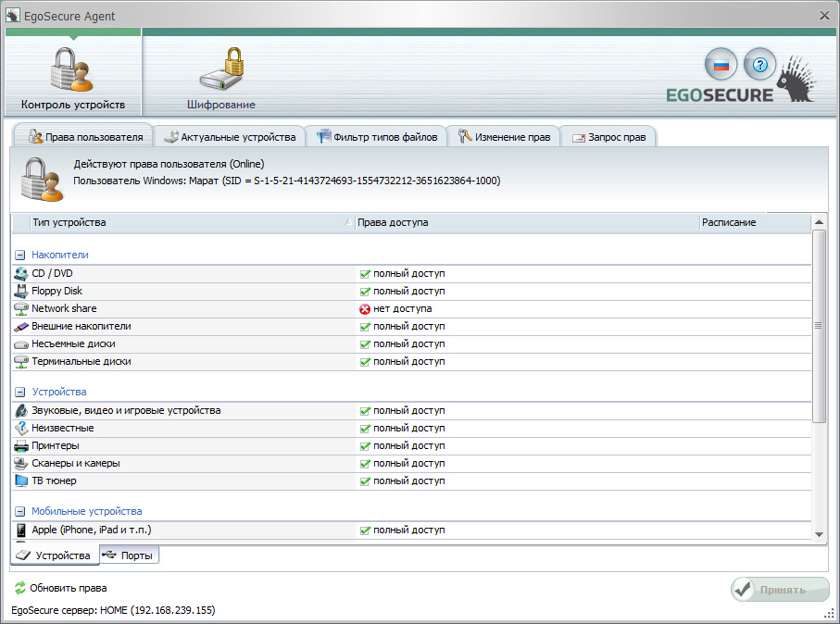
Task: Click the полный доступ value for Внешние накопители
Action: 408,326
